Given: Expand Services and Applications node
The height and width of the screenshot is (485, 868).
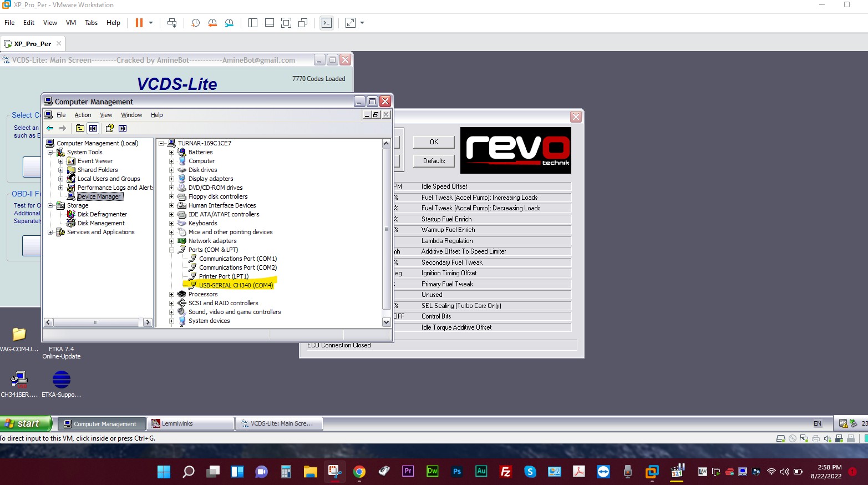Looking at the screenshot, I should coord(50,232).
